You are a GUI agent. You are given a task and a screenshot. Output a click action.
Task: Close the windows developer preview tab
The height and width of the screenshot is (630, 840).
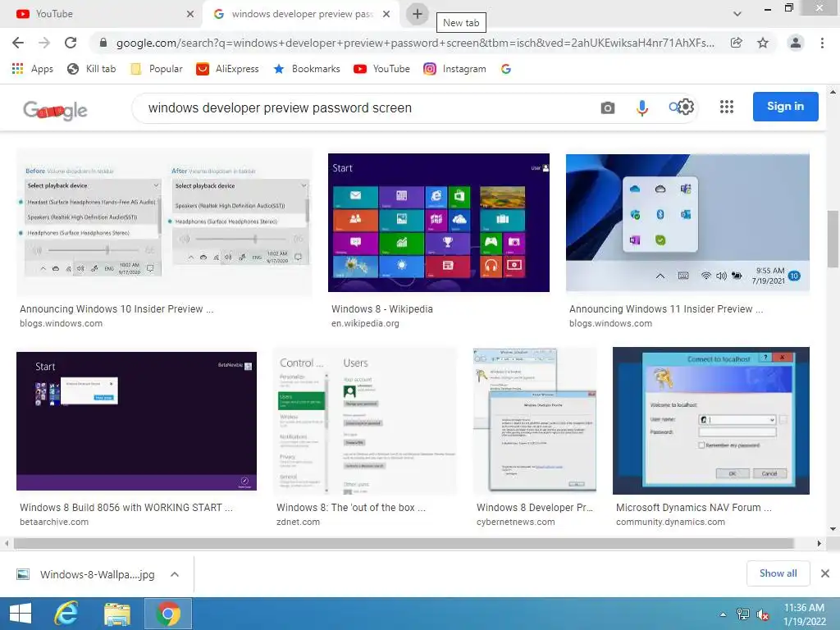click(x=386, y=14)
